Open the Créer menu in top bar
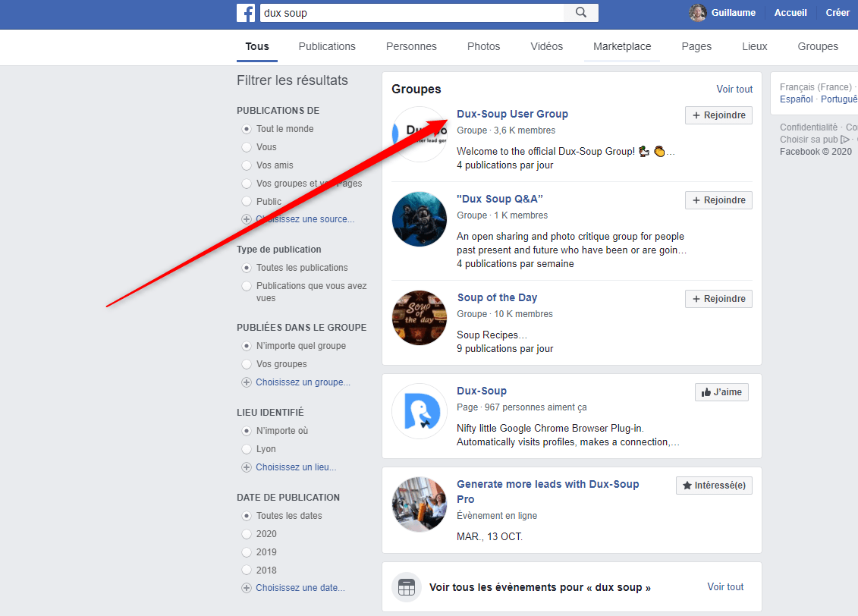Screen dimensions: 858x616 [838, 13]
